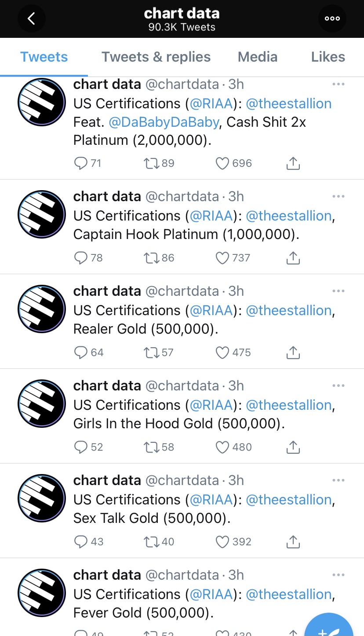Open the profile options menu icon
The width and height of the screenshot is (364, 636).
coord(332,18)
